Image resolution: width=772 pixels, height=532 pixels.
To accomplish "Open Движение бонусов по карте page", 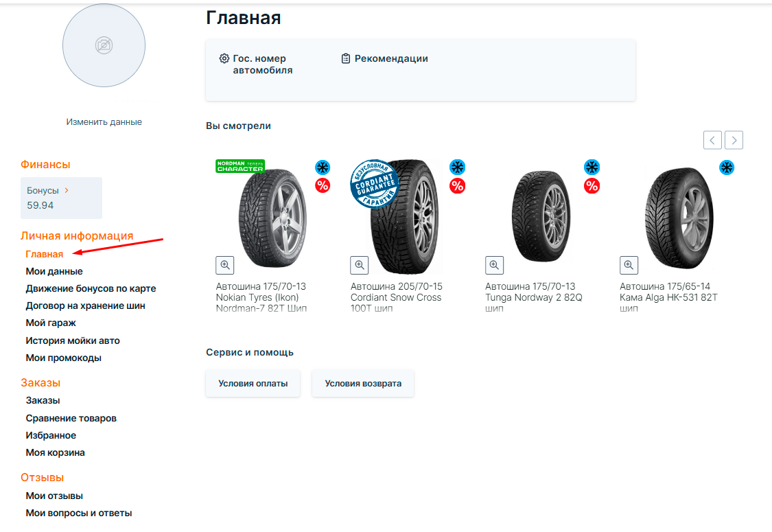I will tap(91, 288).
